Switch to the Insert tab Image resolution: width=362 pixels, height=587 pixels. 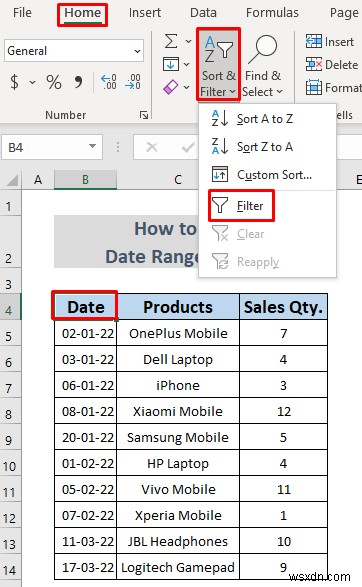[x=145, y=13]
